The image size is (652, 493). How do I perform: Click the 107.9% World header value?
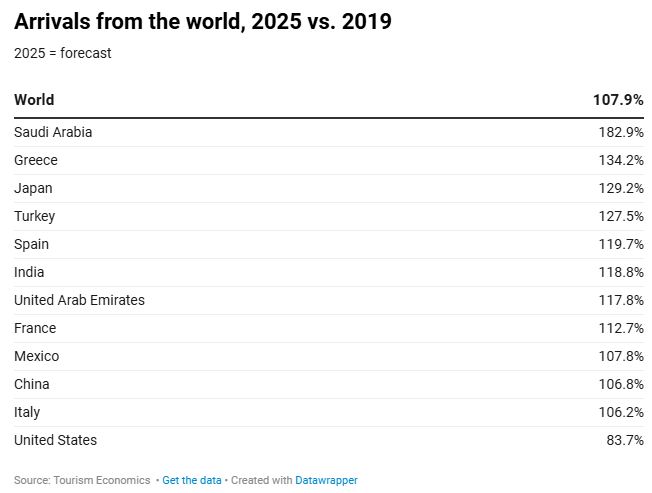click(x=618, y=100)
